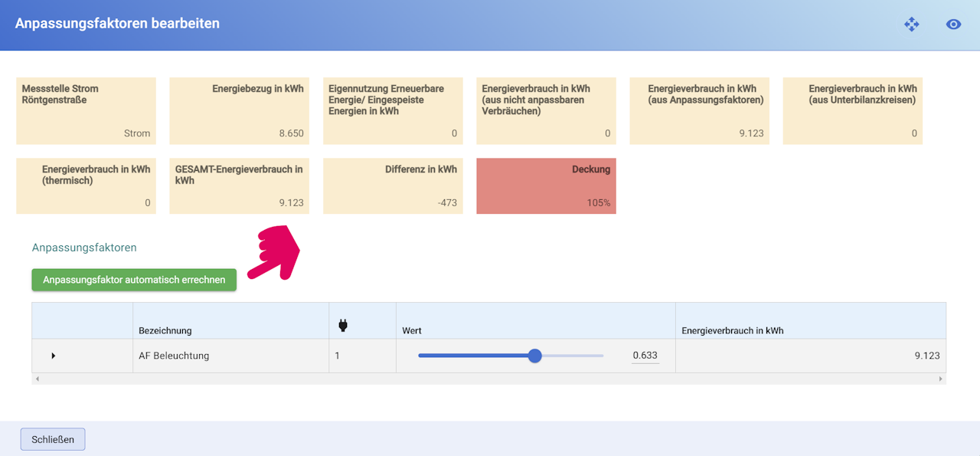Click the Anpassungsfaktoren bearbeiten dialog title
This screenshot has height=456, width=980.
pyautogui.click(x=117, y=23)
